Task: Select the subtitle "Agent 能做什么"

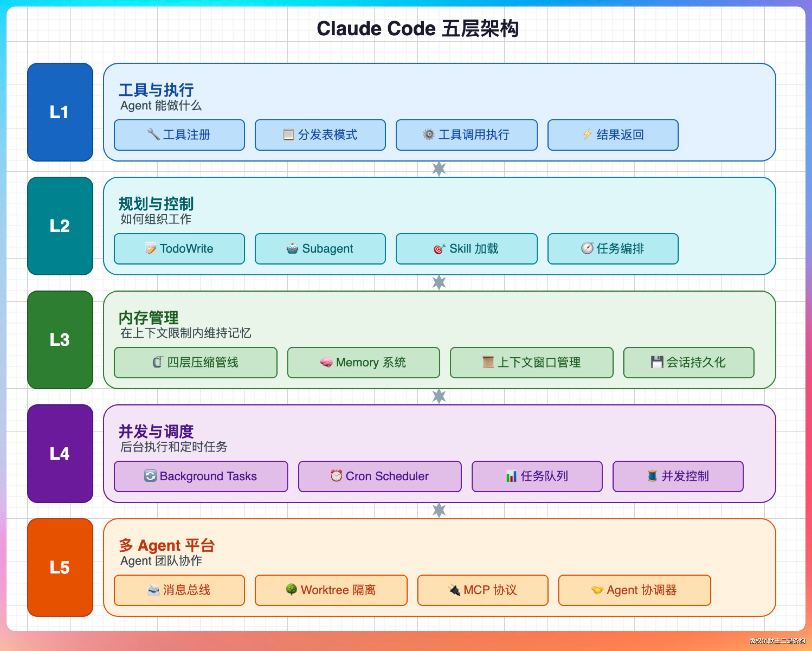Action: click(x=161, y=105)
